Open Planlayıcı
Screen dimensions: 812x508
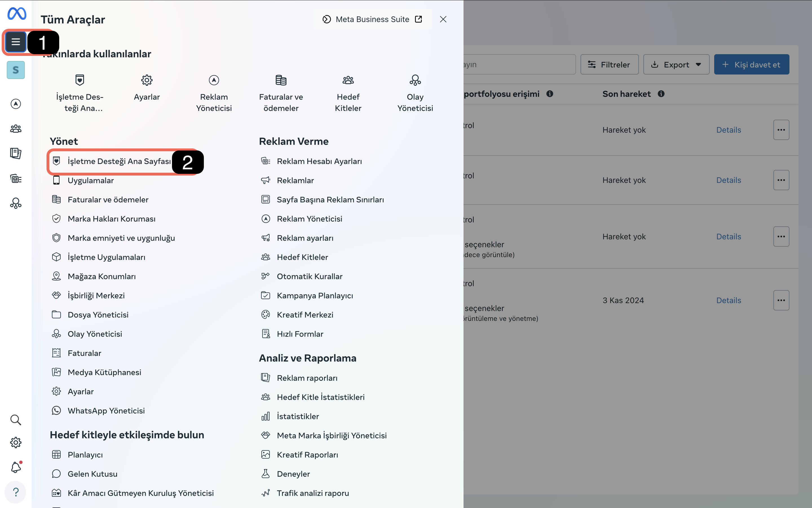78,455
